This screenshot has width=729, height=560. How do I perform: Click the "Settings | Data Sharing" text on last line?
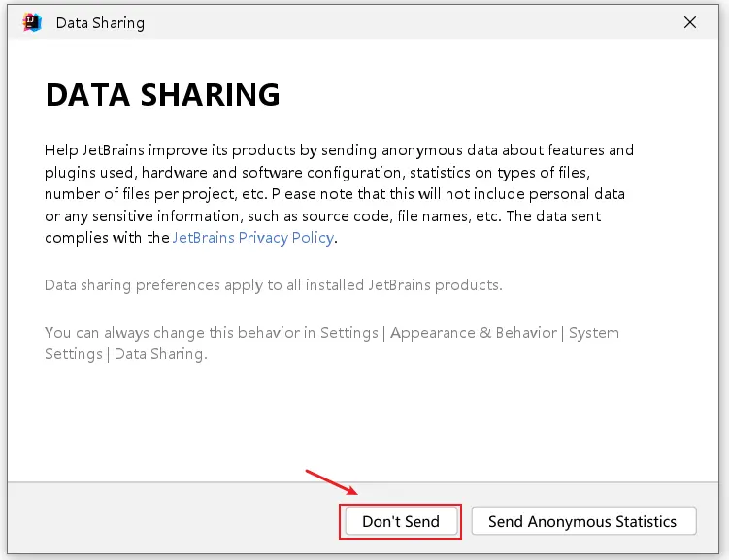125,354
